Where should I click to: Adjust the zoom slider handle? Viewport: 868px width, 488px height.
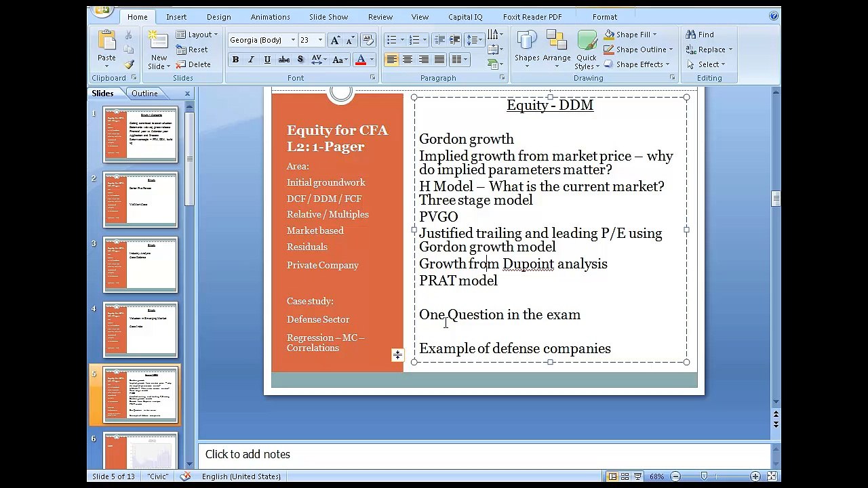704,476
